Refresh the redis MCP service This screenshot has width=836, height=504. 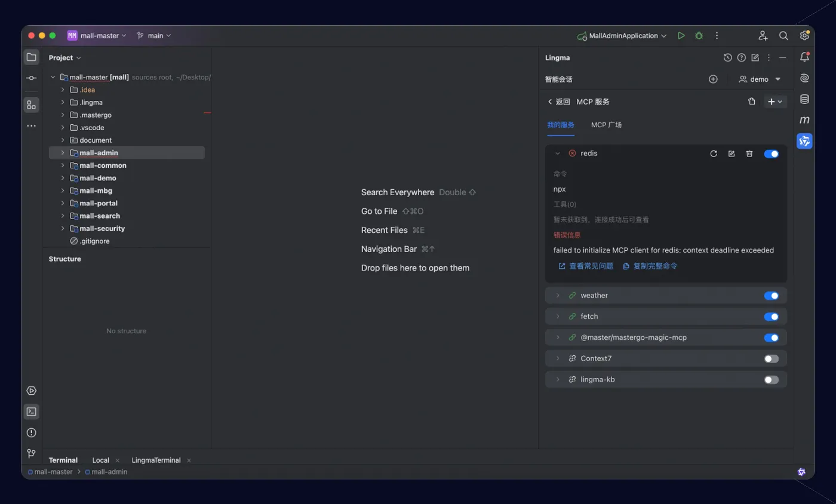713,153
